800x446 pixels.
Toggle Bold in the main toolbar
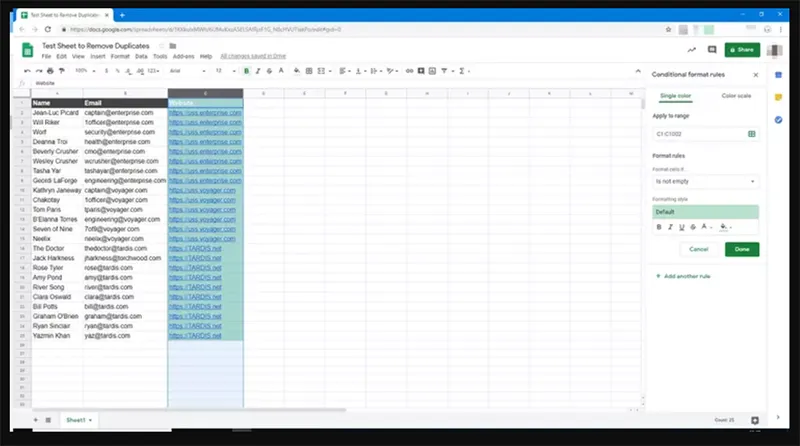(x=246, y=71)
